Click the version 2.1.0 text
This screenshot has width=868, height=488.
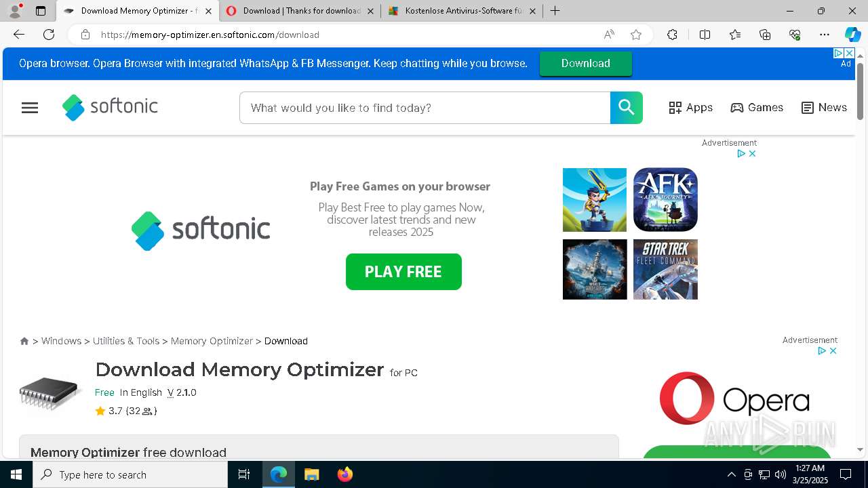pyautogui.click(x=182, y=392)
